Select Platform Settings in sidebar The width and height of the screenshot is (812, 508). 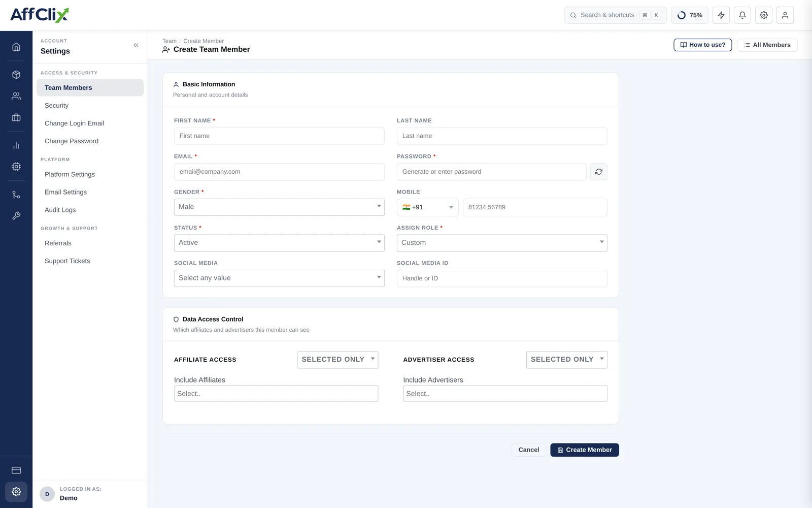click(x=90, y=174)
